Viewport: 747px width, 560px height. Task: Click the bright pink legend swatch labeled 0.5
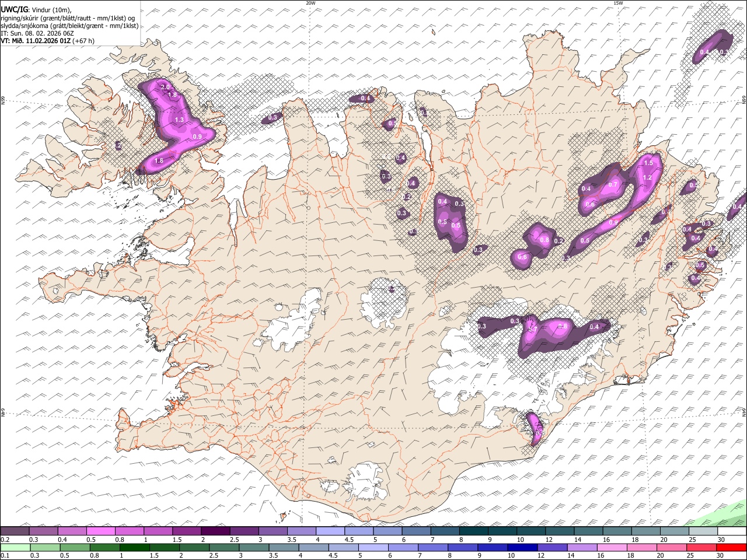click(100, 531)
